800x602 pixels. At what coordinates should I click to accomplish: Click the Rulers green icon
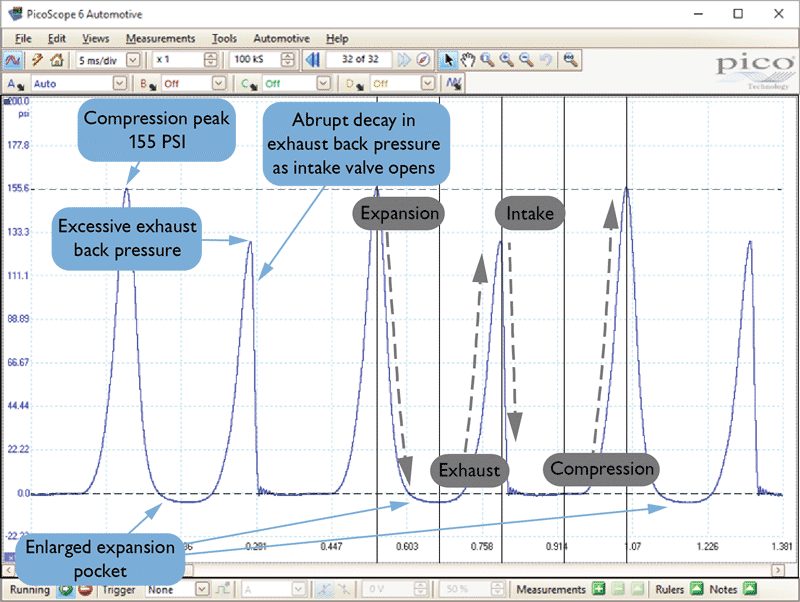(696, 589)
